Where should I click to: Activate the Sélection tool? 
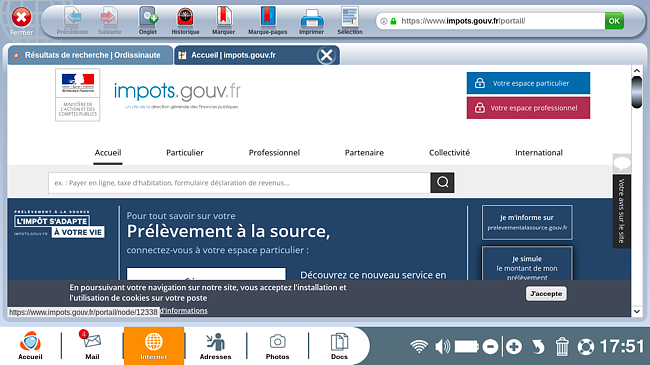349,21
